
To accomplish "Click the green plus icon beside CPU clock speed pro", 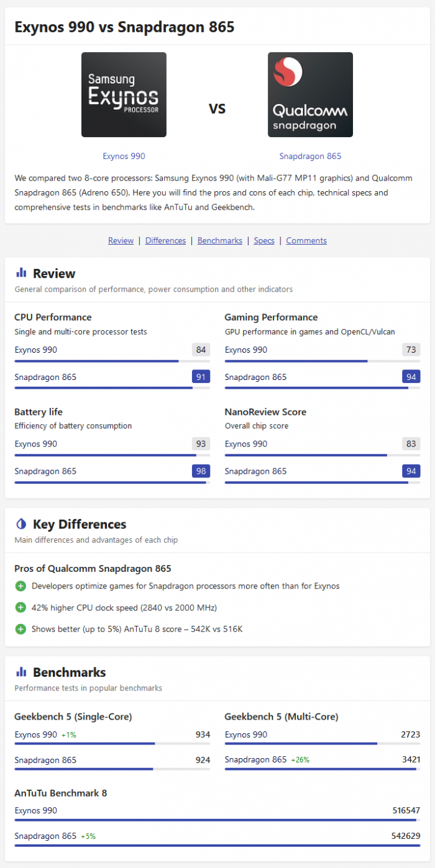I will click(19, 607).
